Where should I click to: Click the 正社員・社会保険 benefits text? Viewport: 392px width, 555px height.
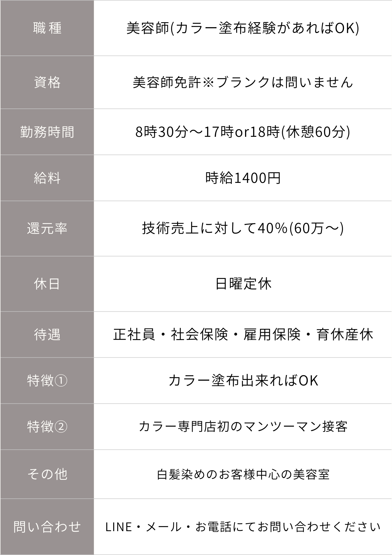(170, 334)
